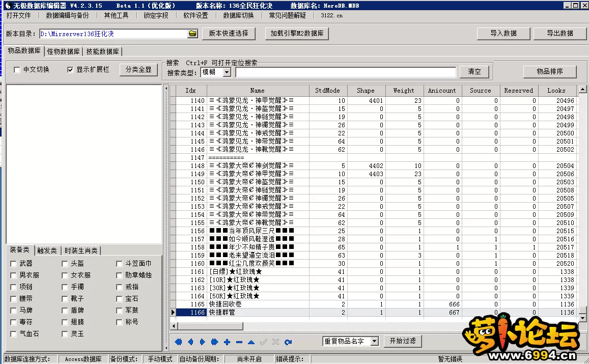Screen dimensions: 589x364
Task: Check the 斗笠面巾 checkbox
Action: click(119, 264)
